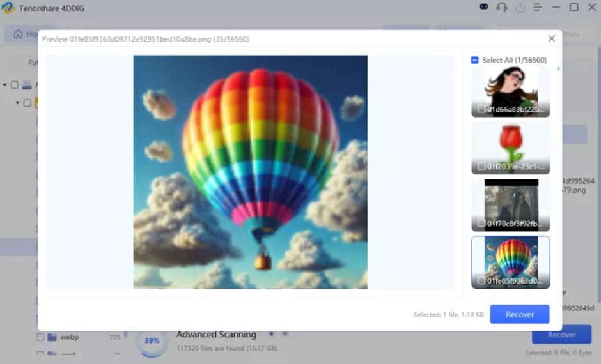Select the dark movie scene thumbnail
This screenshot has height=364, width=601.
tap(511, 205)
